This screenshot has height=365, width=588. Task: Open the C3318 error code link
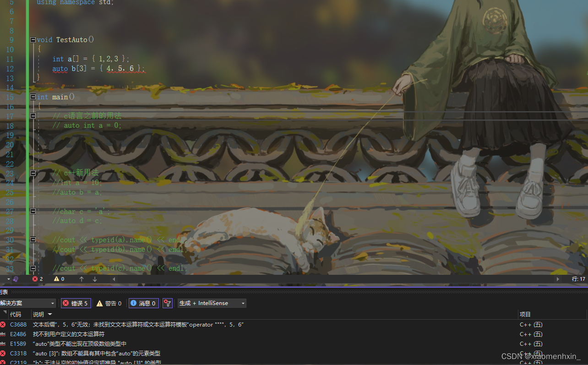pos(18,354)
